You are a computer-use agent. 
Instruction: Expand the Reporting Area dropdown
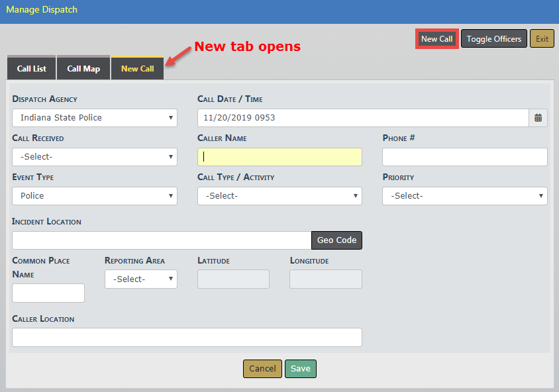pos(140,279)
